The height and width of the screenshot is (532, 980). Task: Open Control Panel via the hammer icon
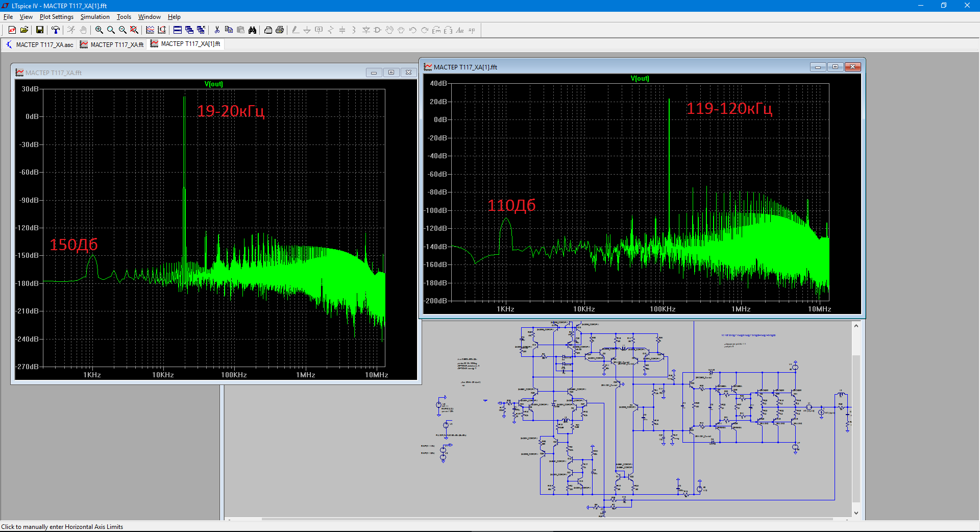click(x=55, y=30)
